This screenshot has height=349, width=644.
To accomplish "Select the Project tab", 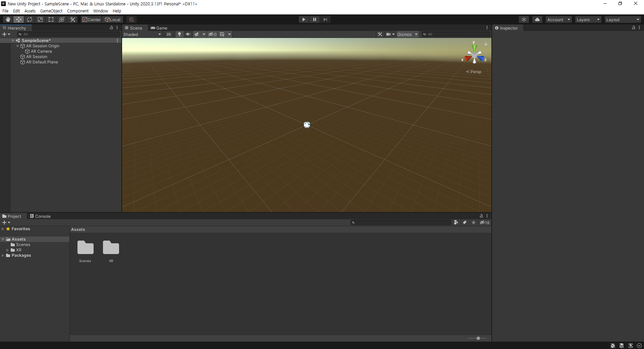I will (12, 216).
